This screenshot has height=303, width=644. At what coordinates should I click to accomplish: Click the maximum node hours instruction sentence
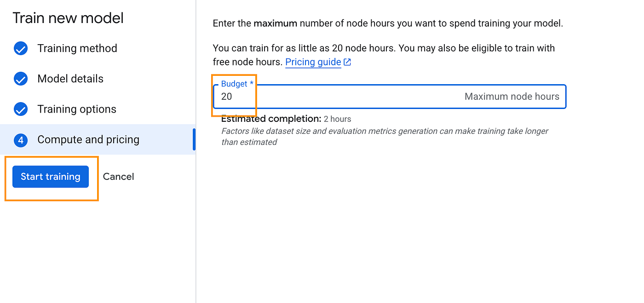coord(388,23)
